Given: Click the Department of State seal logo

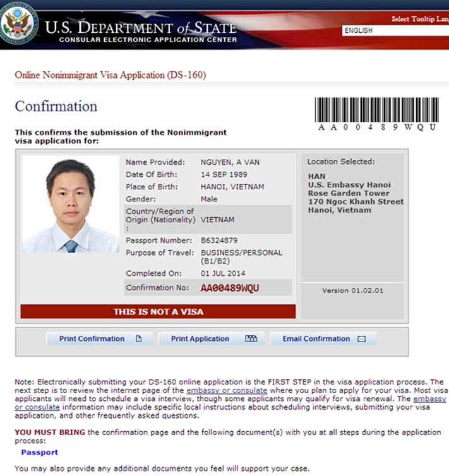Looking at the screenshot, I should [x=19, y=25].
